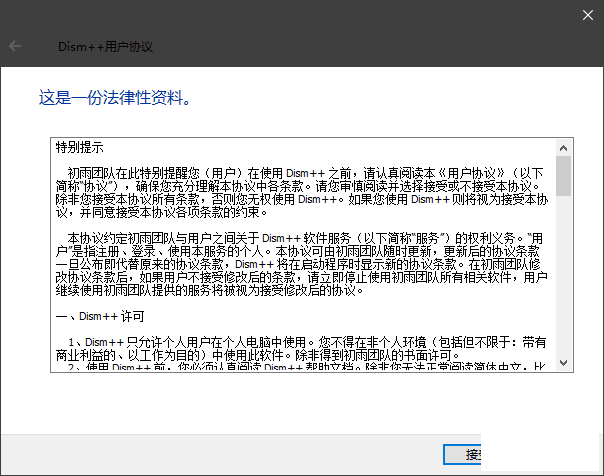
Task: Click the back arrow in the header
Action: [x=15, y=46]
